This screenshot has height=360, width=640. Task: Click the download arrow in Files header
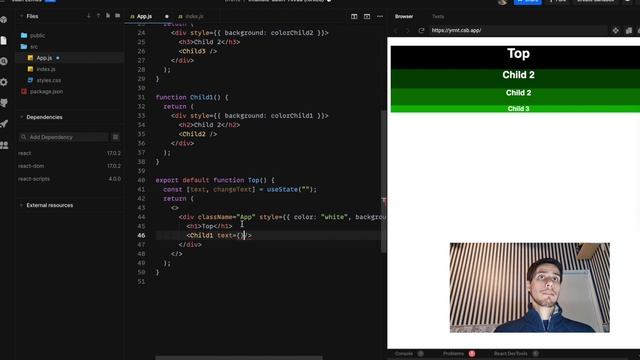(89, 16)
